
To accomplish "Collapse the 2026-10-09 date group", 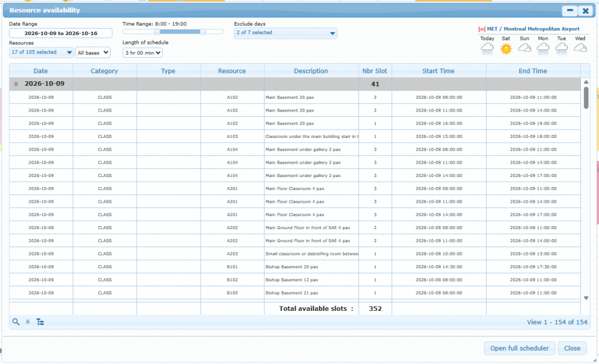I will [x=16, y=84].
